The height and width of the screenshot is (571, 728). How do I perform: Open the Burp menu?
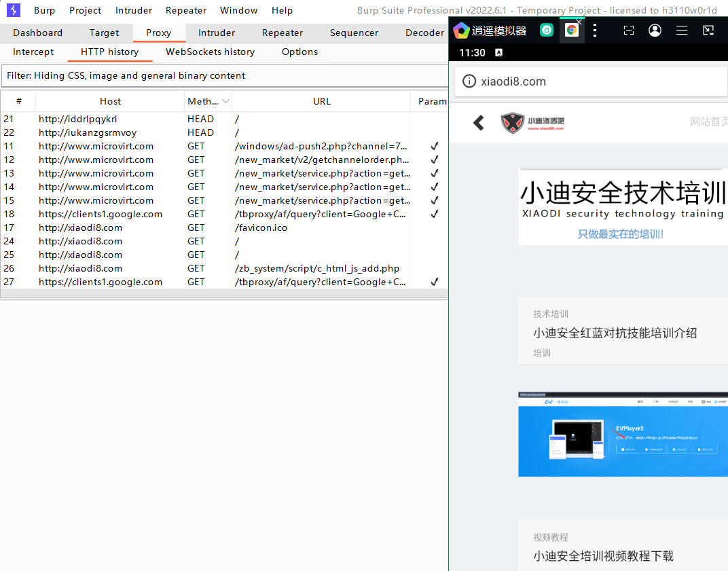pyautogui.click(x=45, y=10)
